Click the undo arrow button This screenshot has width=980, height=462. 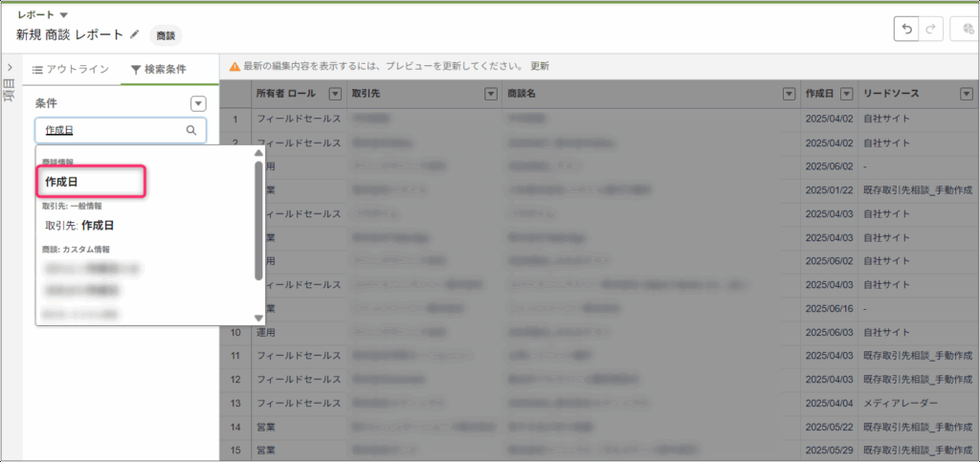point(905,30)
